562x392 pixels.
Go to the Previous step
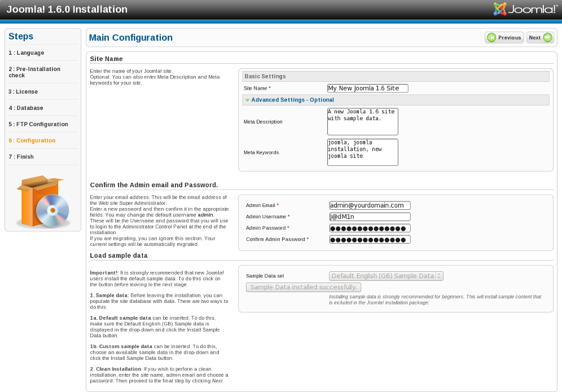point(504,38)
